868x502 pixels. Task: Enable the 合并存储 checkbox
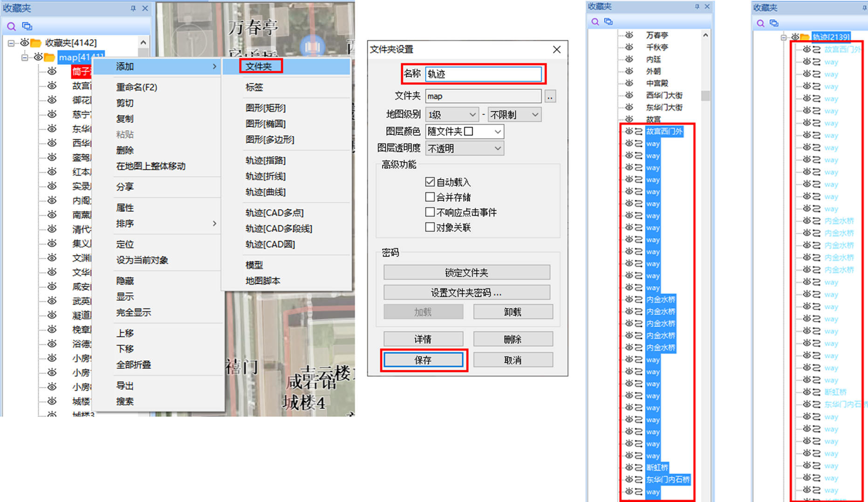click(430, 197)
